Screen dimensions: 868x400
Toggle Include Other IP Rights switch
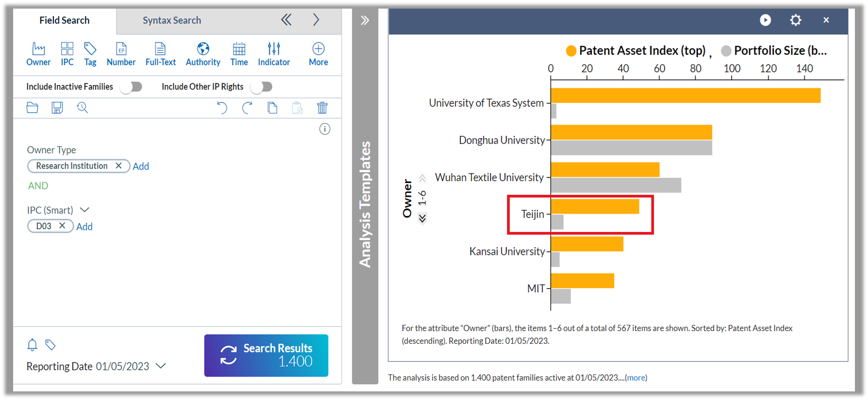(262, 87)
